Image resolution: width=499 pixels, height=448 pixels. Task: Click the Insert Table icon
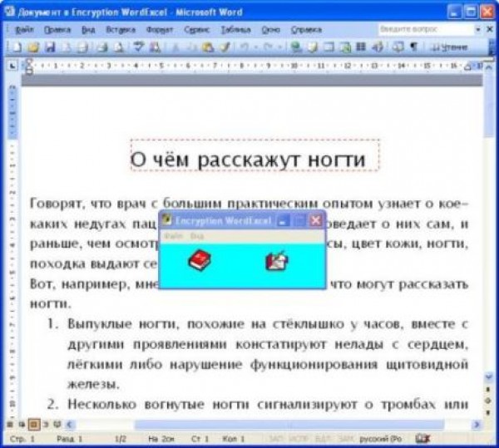(329, 47)
